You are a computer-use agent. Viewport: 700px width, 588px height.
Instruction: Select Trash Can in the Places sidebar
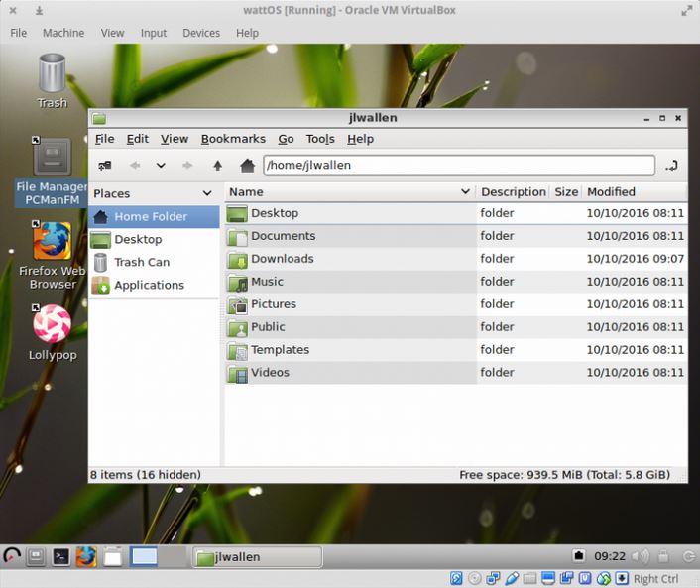141,262
